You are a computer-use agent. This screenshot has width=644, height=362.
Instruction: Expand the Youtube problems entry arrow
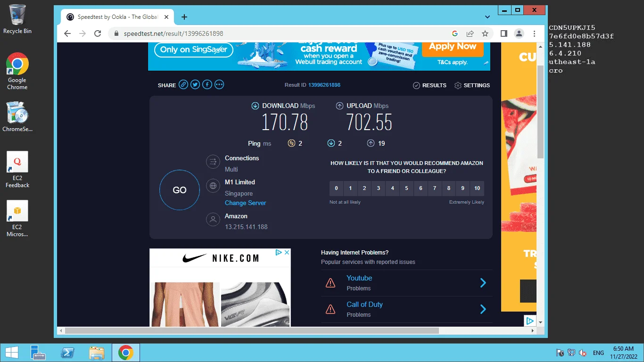point(483,283)
